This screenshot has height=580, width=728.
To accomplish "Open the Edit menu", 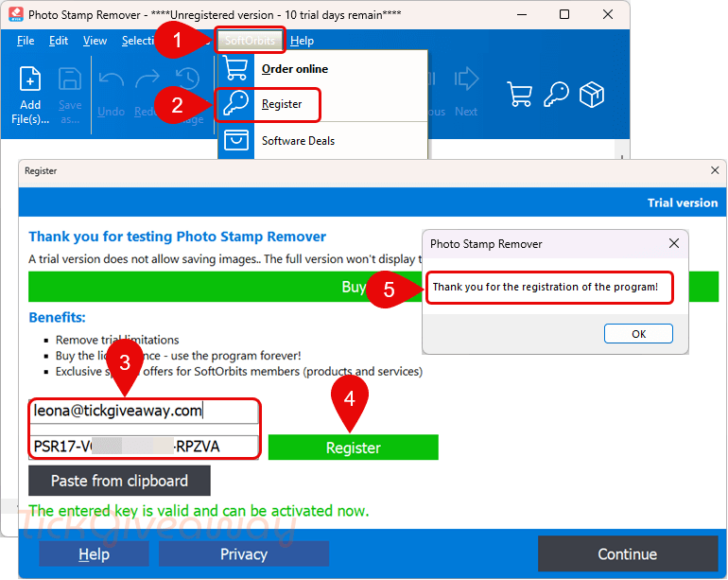I will click(59, 41).
